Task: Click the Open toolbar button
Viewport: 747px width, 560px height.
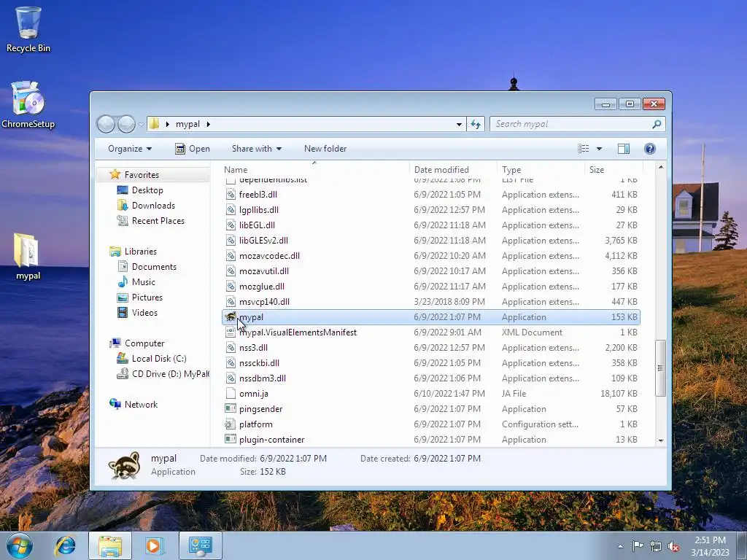Action: tap(193, 149)
